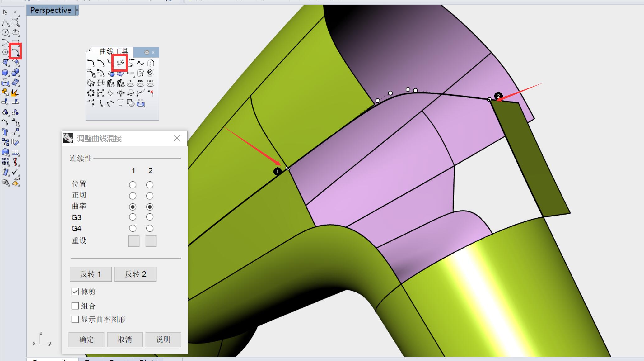Click the DEC spiral curve icon
Screen dimensions: 644x361
click(x=140, y=83)
